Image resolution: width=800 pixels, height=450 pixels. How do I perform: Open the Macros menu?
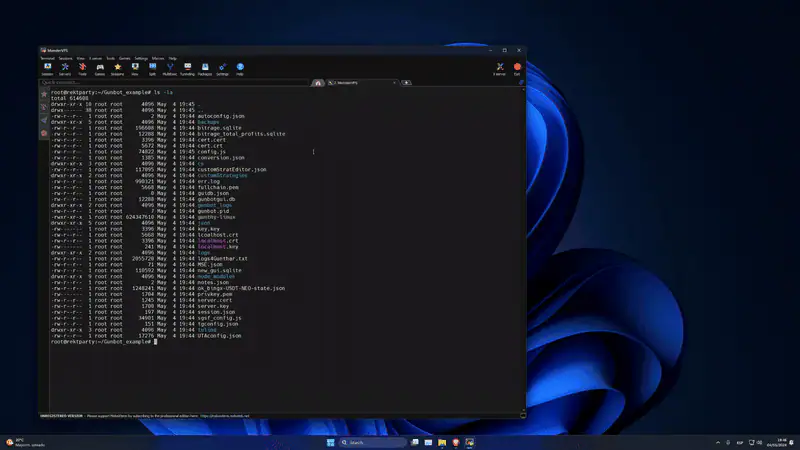(158, 59)
